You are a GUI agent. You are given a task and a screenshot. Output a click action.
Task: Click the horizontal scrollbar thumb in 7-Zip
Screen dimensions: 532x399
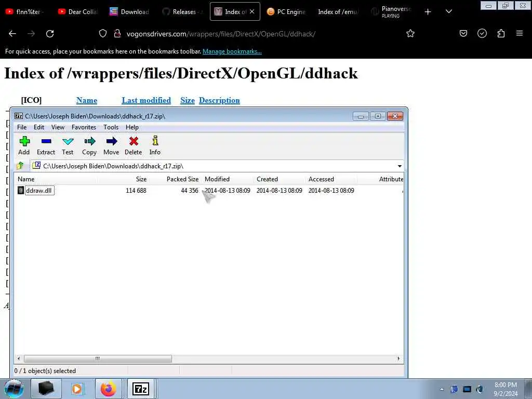coord(98,358)
